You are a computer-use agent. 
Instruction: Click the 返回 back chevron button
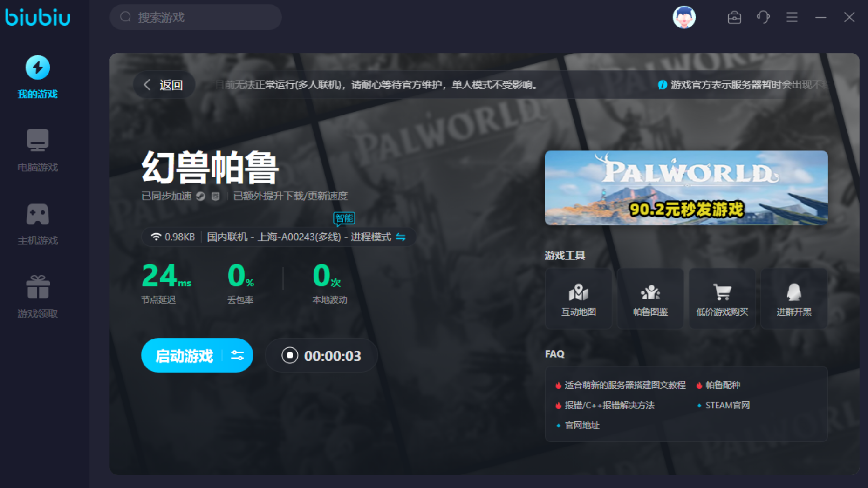(x=164, y=85)
